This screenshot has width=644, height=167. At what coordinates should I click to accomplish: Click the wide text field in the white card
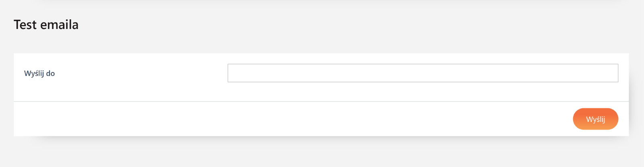point(423,73)
